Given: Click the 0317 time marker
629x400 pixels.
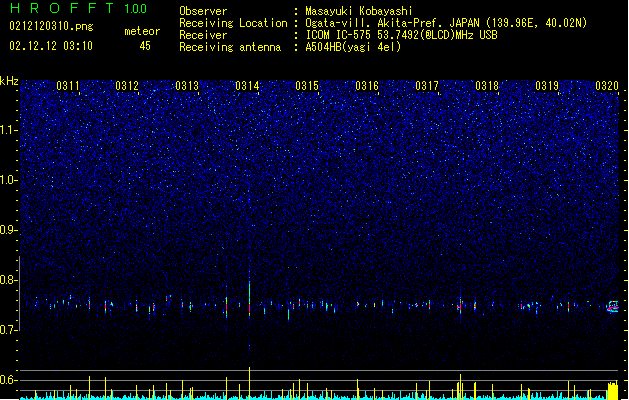Looking at the screenshot, I should (427, 86).
